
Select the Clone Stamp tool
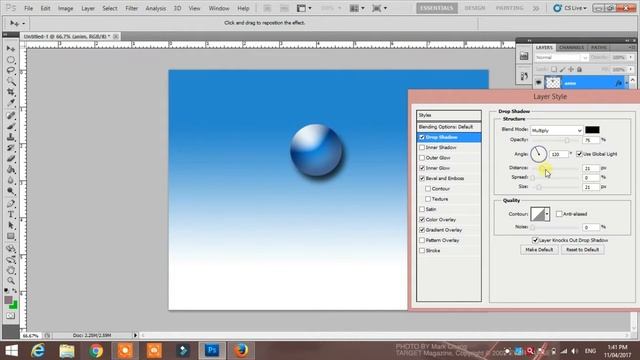point(11,137)
